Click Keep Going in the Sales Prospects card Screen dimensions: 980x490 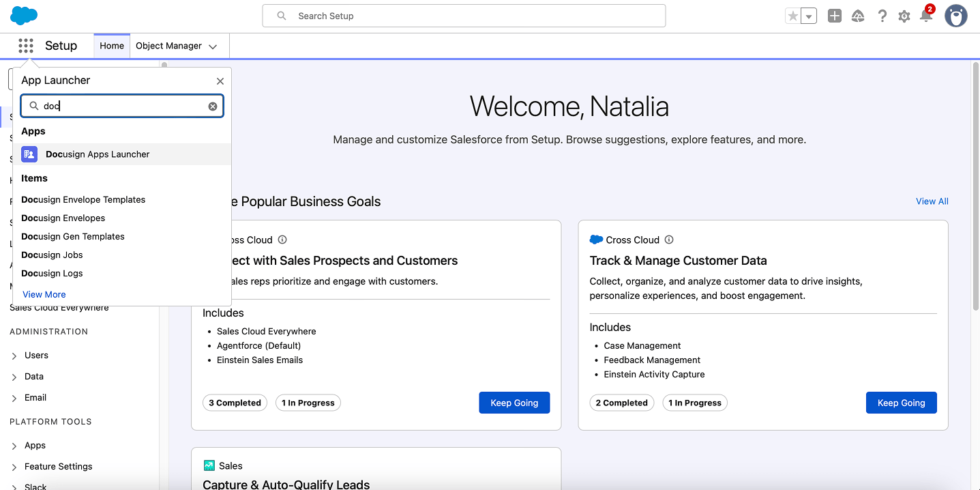tap(514, 403)
